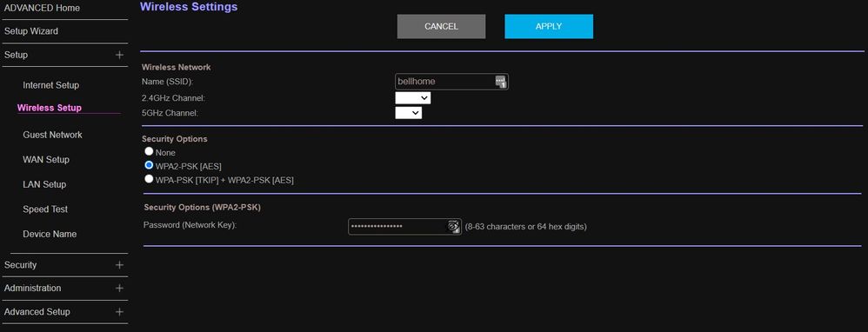Viewport: 868px width, 332px height.
Task: Open the Setup menu item
Action: [x=16, y=55]
